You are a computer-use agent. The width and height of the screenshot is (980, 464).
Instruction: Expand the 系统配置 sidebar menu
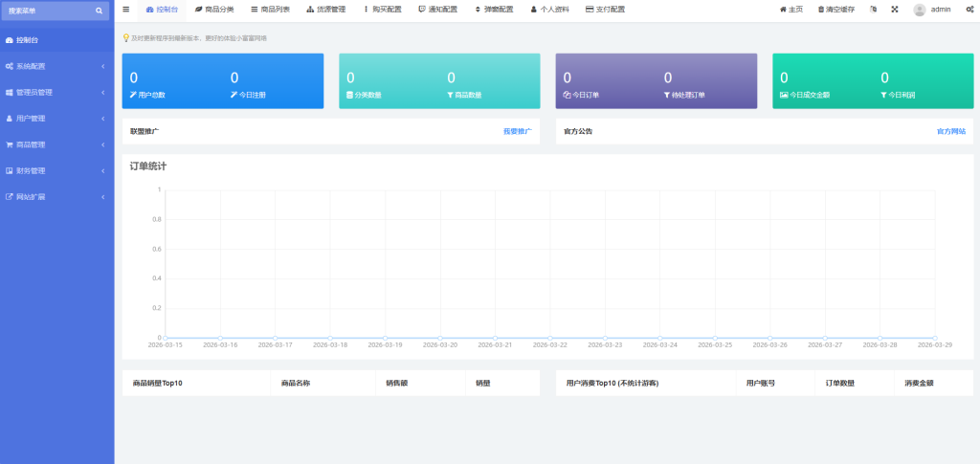(56, 67)
